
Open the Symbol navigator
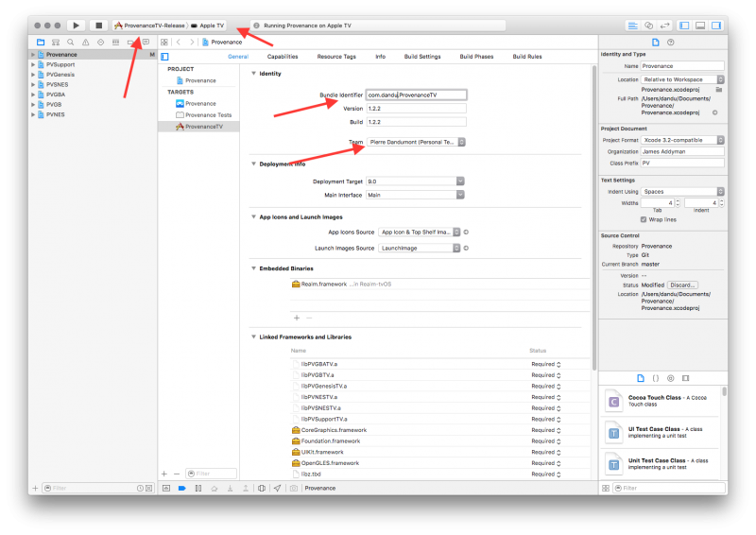click(x=56, y=42)
